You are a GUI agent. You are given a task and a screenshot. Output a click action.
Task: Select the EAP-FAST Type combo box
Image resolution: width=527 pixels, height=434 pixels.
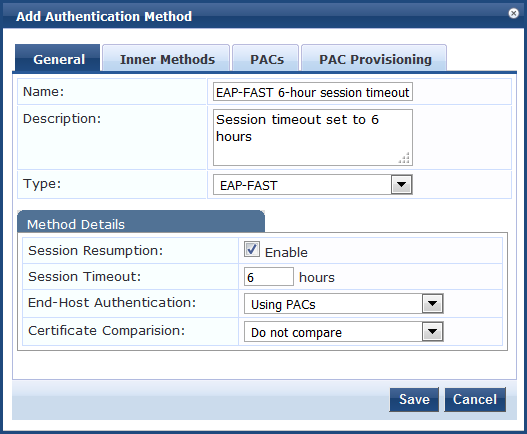pyautogui.click(x=313, y=185)
